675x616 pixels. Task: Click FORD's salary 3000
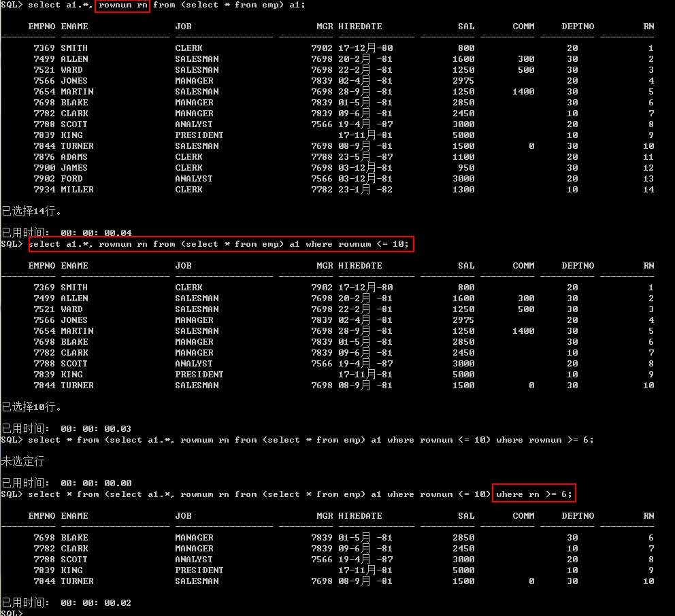tap(463, 179)
